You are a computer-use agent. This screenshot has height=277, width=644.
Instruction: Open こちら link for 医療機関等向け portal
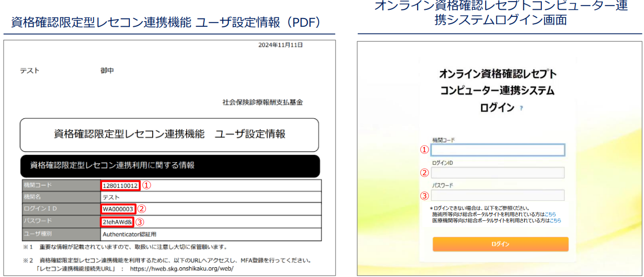click(x=555, y=220)
